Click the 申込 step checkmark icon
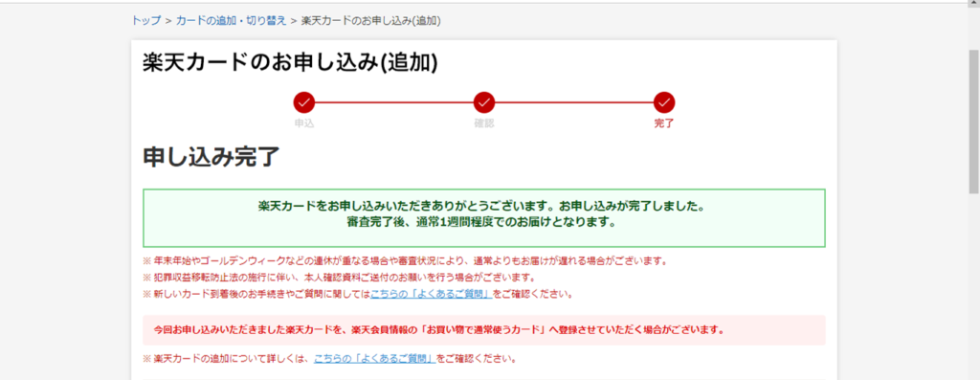The height and width of the screenshot is (380, 980). point(303,101)
